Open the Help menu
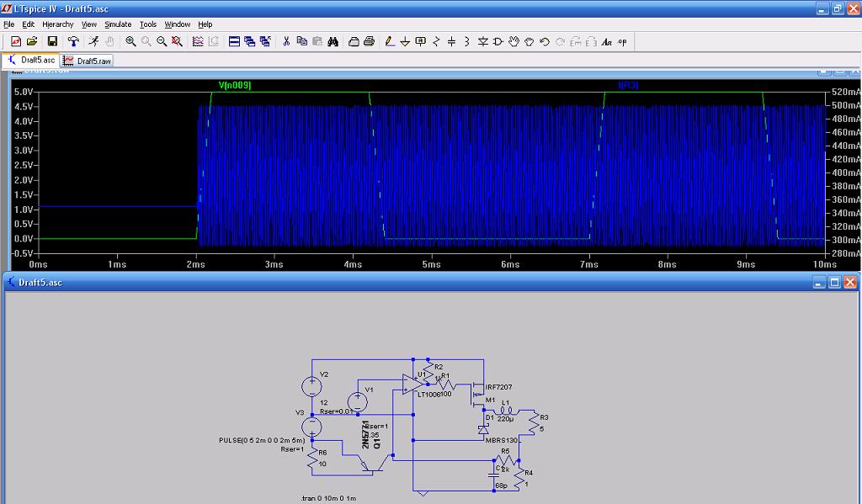 coord(205,24)
